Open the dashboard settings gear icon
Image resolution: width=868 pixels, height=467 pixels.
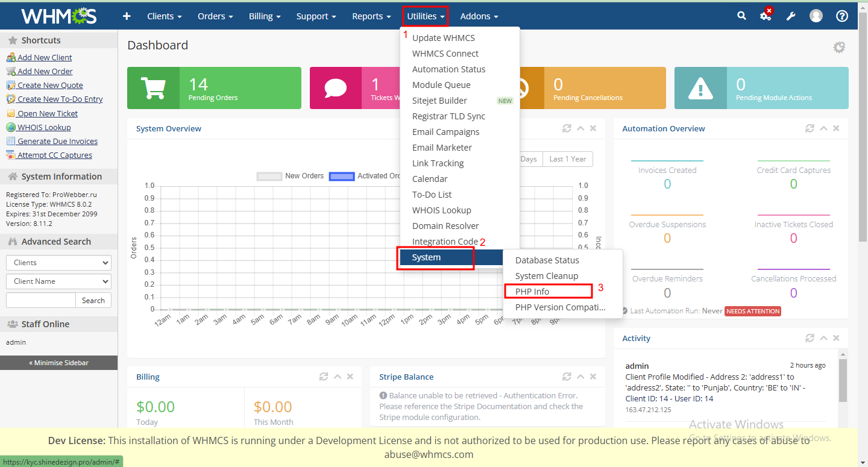[x=839, y=47]
